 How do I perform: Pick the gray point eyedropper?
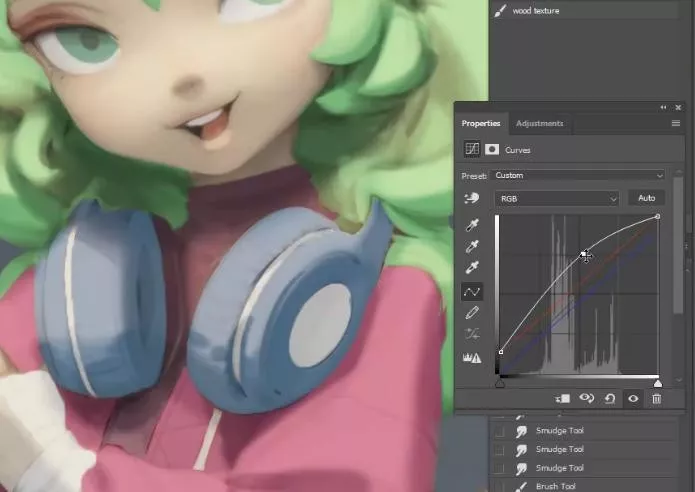(x=471, y=247)
